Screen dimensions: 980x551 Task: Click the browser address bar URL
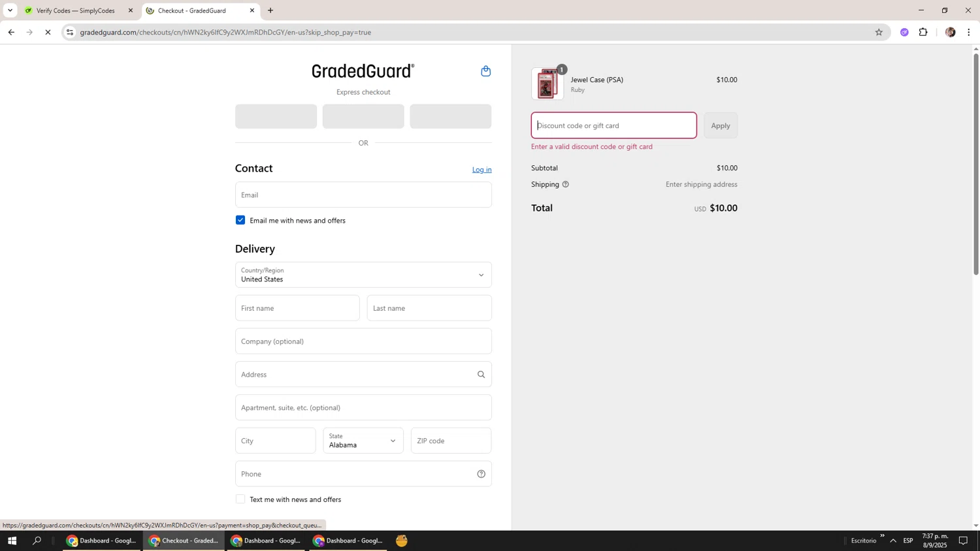[x=225, y=32]
